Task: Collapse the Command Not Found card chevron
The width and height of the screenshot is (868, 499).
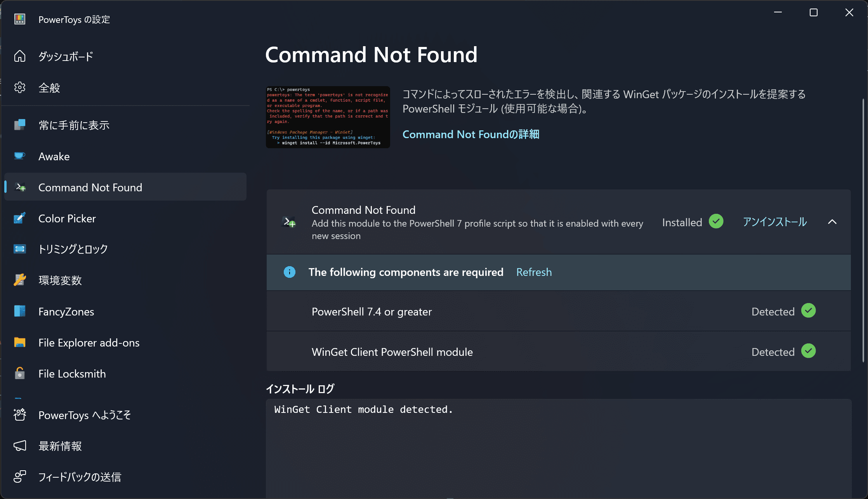Action: [x=832, y=222]
